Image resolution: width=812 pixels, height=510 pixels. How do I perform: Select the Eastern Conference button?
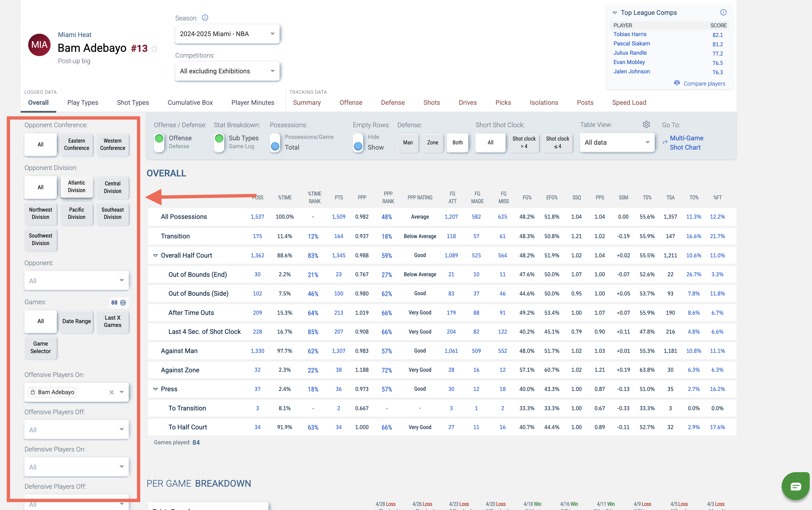click(77, 144)
